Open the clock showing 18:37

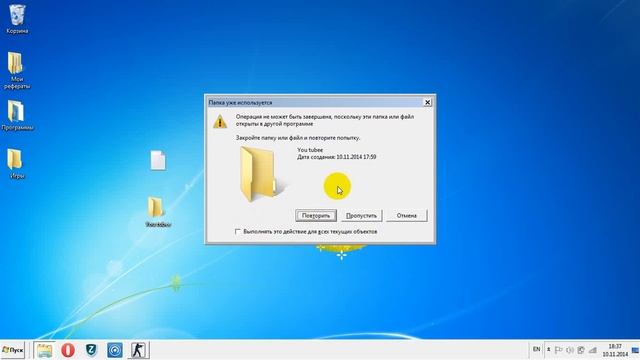(615, 350)
